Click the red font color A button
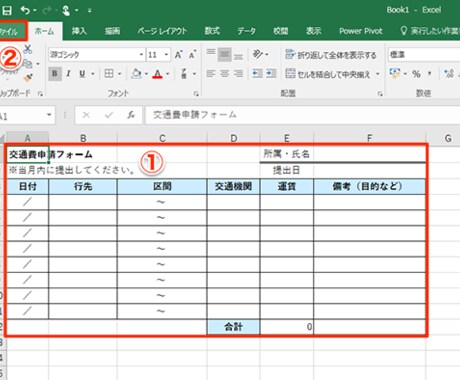The image size is (460, 380). pyautogui.click(x=157, y=74)
